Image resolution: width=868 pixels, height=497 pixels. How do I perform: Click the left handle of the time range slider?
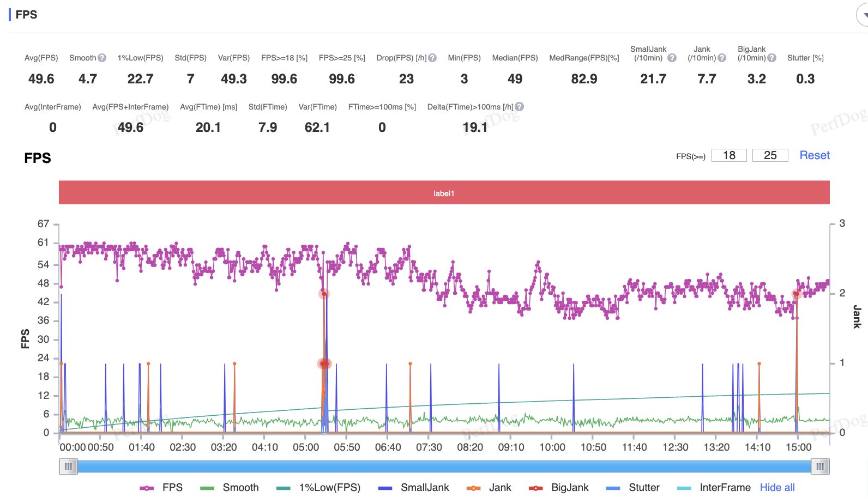click(68, 466)
